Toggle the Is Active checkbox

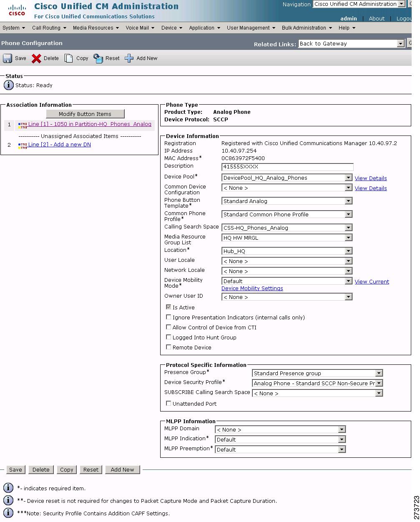[169, 307]
